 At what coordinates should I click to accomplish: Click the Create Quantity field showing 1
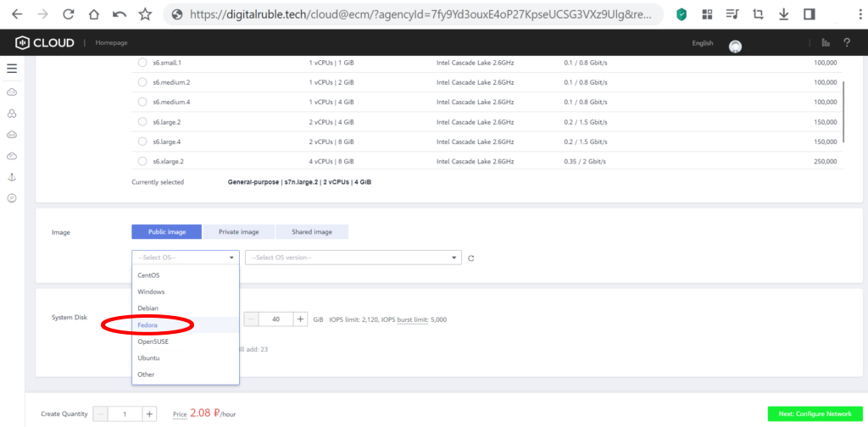tap(125, 413)
